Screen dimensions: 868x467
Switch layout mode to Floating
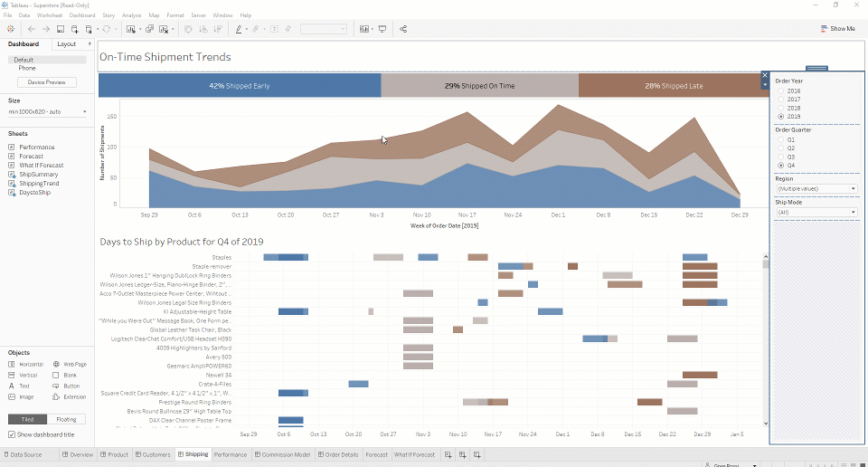pyautogui.click(x=66, y=419)
